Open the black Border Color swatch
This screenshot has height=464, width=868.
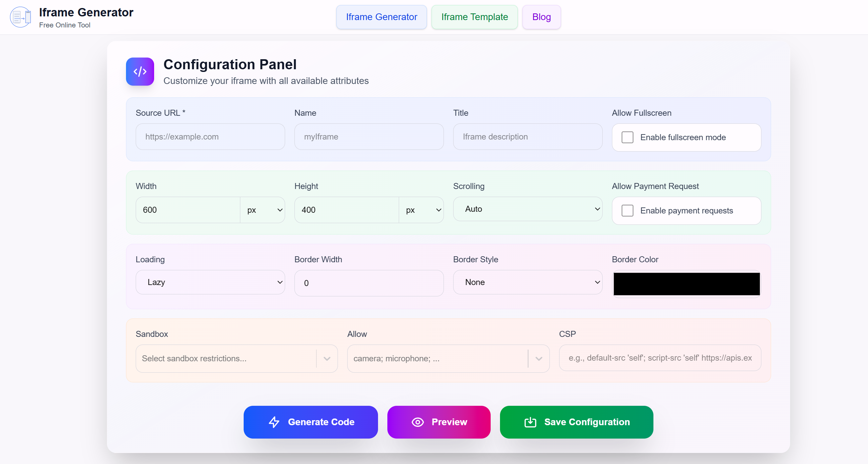pos(686,284)
